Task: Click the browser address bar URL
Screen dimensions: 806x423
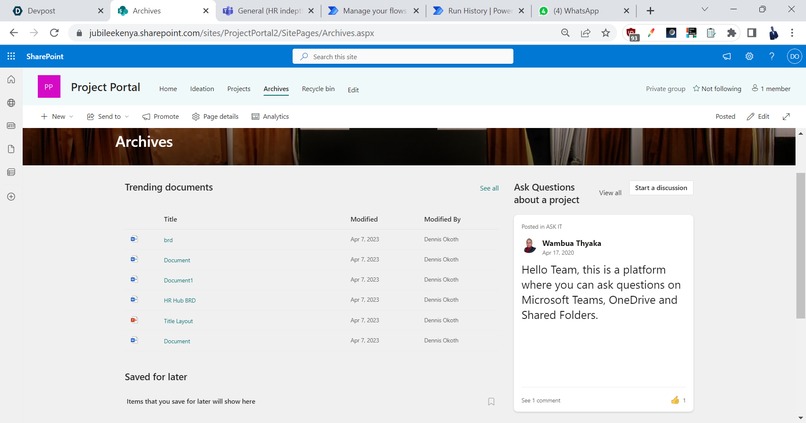Action: pos(232,33)
